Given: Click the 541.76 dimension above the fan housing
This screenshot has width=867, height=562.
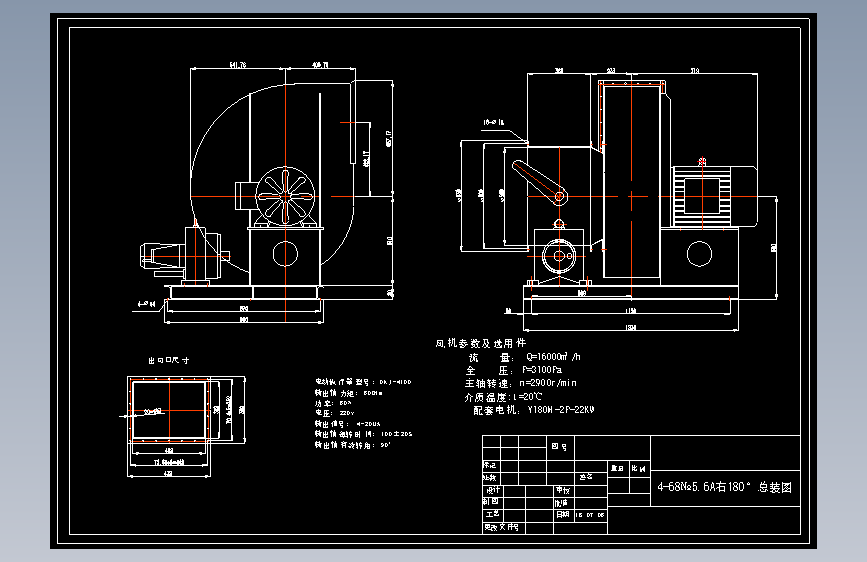Looking at the screenshot, I should coord(238,65).
